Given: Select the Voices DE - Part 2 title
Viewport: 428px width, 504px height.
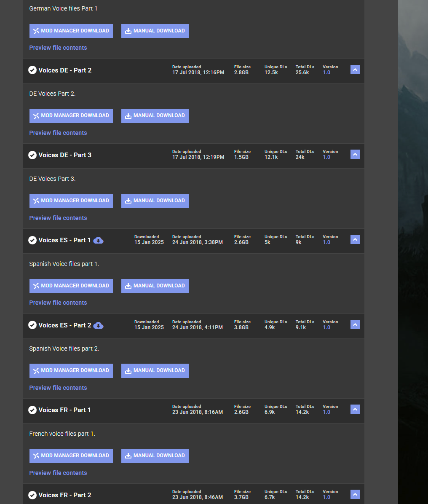Looking at the screenshot, I should pos(65,70).
